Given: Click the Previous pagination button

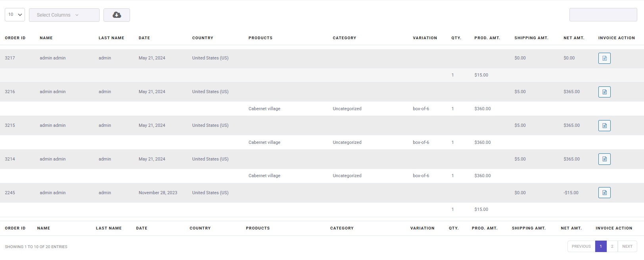Looking at the screenshot, I should pyautogui.click(x=581, y=247).
